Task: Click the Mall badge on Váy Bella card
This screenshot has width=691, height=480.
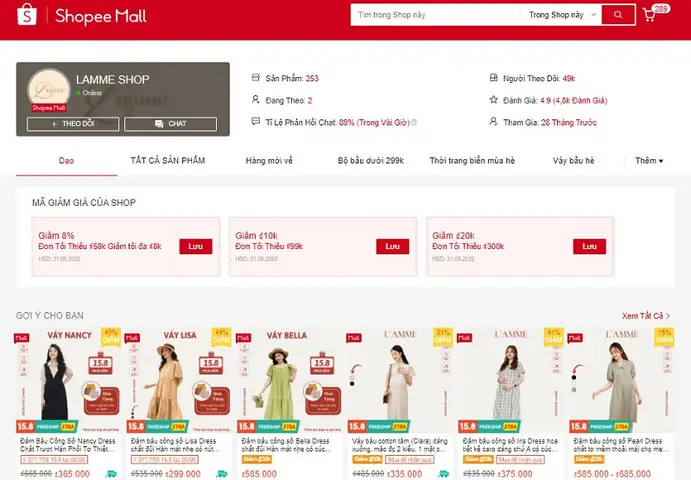Action: 243,338
